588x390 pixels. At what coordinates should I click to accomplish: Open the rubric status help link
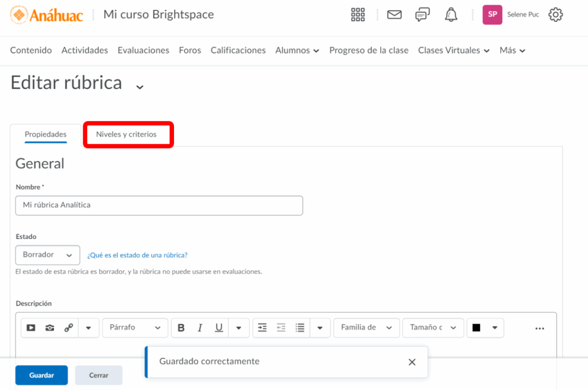[x=137, y=255]
